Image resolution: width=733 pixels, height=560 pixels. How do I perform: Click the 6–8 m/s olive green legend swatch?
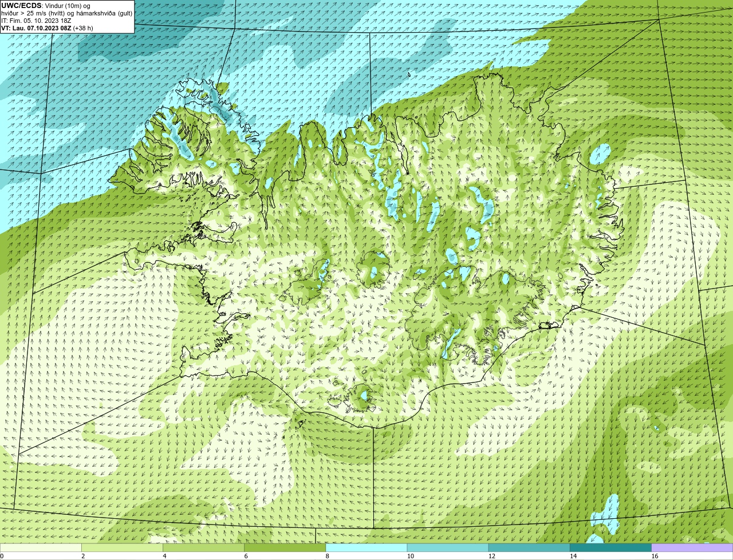[285, 547]
